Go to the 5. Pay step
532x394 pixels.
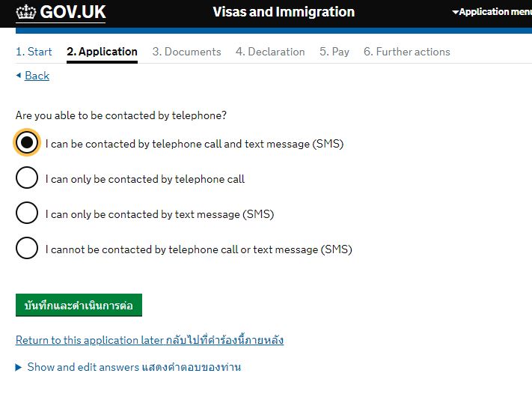(334, 52)
